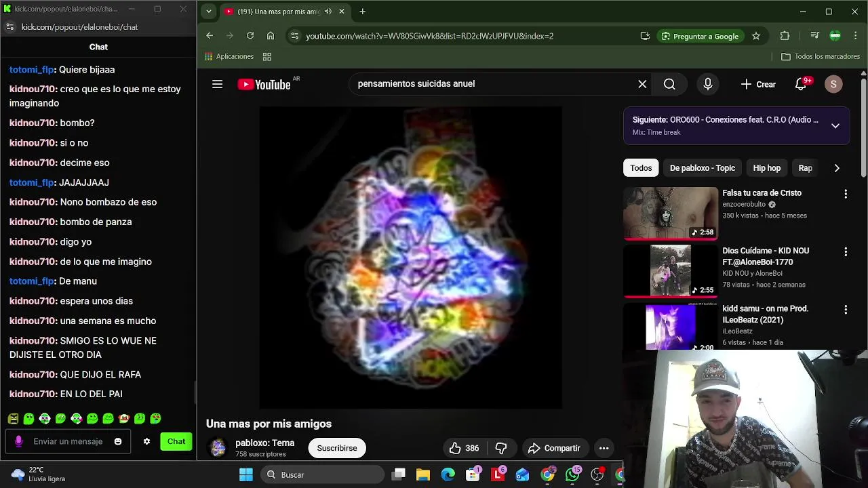Open emoji picker in Kick chat input
This screenshot has height=488, width=868.
pos(118,441)
